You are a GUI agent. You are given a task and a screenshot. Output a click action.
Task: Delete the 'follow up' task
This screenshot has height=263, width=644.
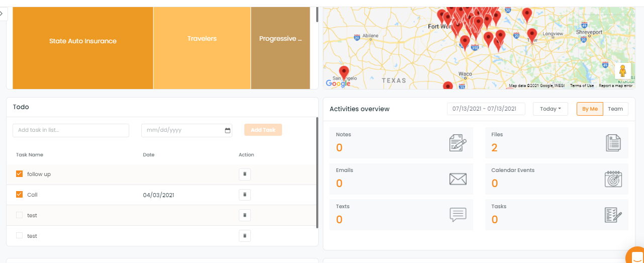click(245, 174)
